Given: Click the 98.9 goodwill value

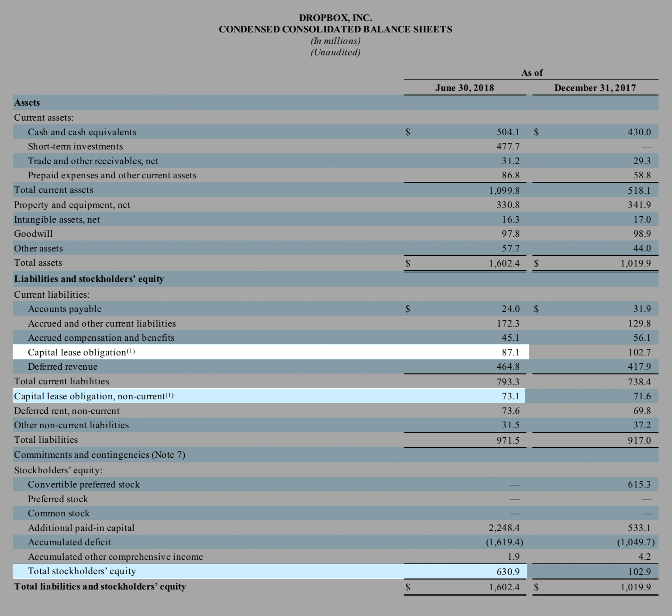Looking at the screenshot, I should [x=642, y=234].
